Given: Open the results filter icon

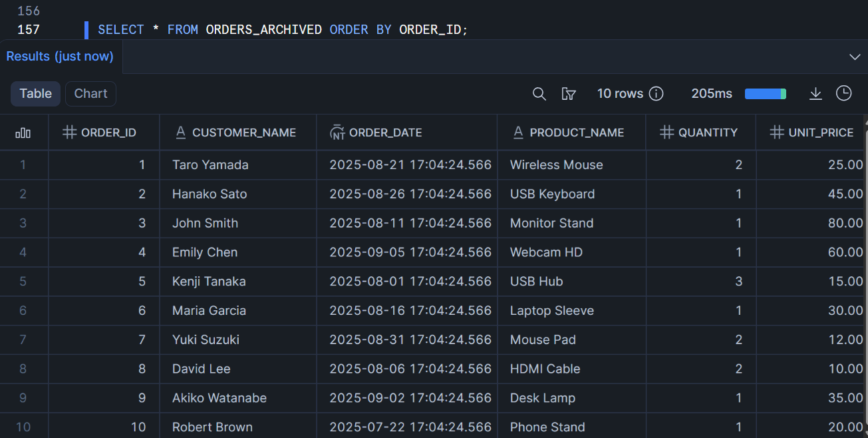Looking at the screenshot, I should [569, 94].
